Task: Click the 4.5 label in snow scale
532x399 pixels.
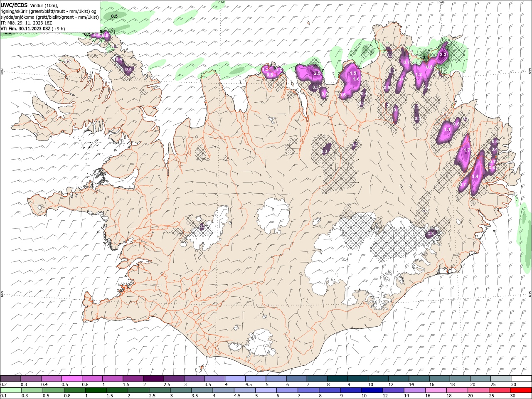Action: [249, 384]
